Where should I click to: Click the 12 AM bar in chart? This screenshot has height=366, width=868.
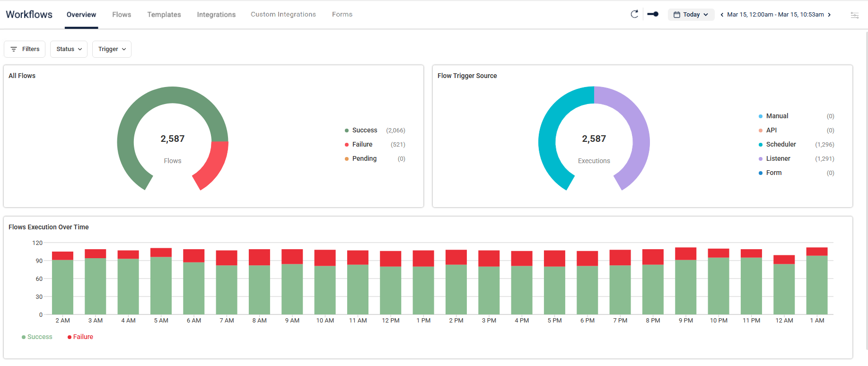784,285
